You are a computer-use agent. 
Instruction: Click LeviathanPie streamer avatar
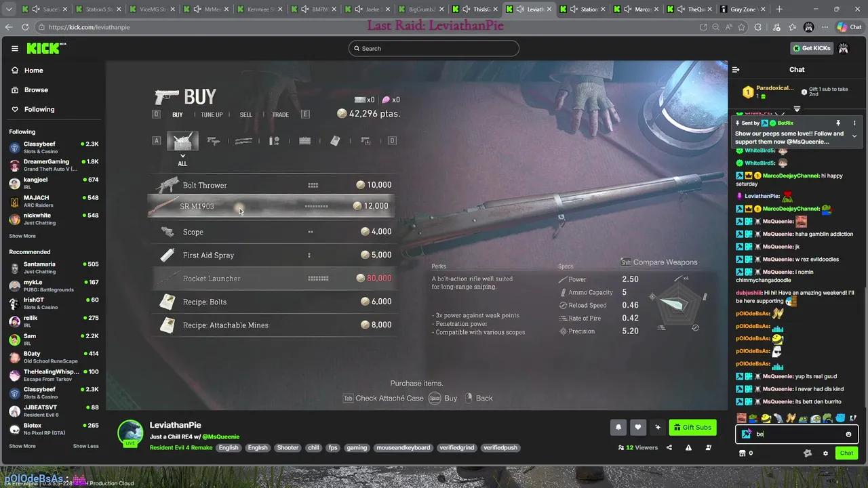coord(130,433)
